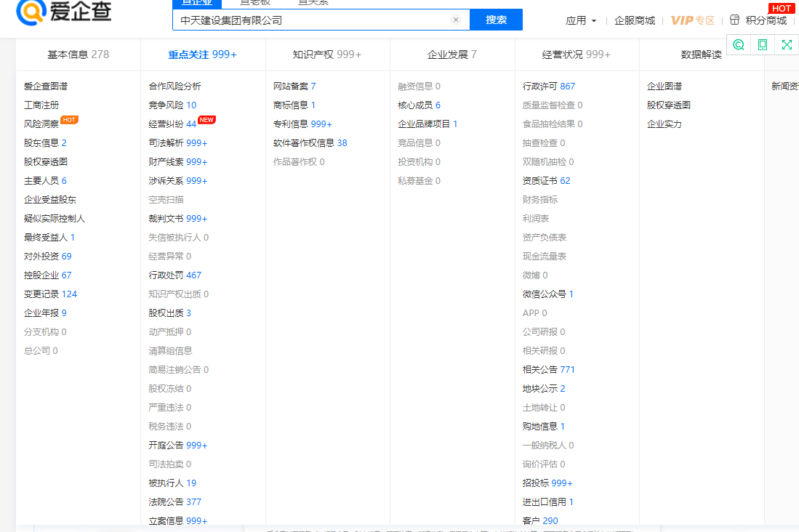Screen dimensions: 799x532
Task: Click the green circular search icon on the right toolbar
Action: [x=739, y=45]
